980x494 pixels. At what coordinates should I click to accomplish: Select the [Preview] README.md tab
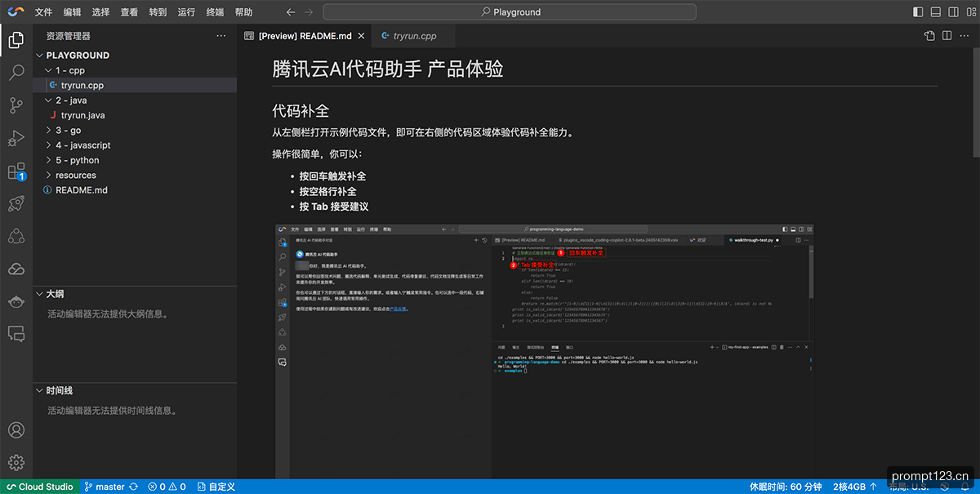[x=304, y=36]
